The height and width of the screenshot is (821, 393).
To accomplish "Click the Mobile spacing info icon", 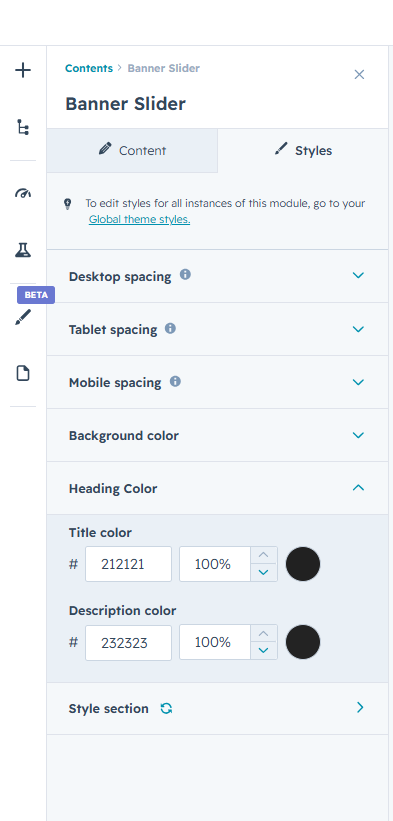I will [x=175, y=382].
